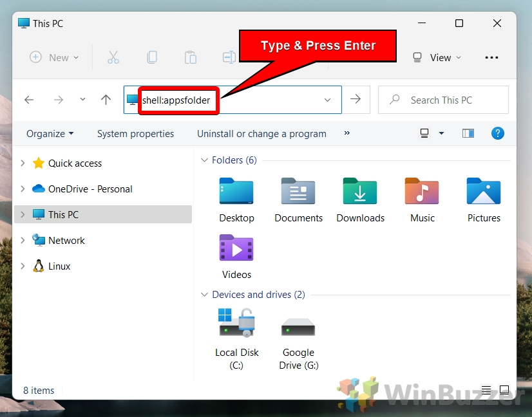
Task: Click the 8 items status text
Action: 39,390
